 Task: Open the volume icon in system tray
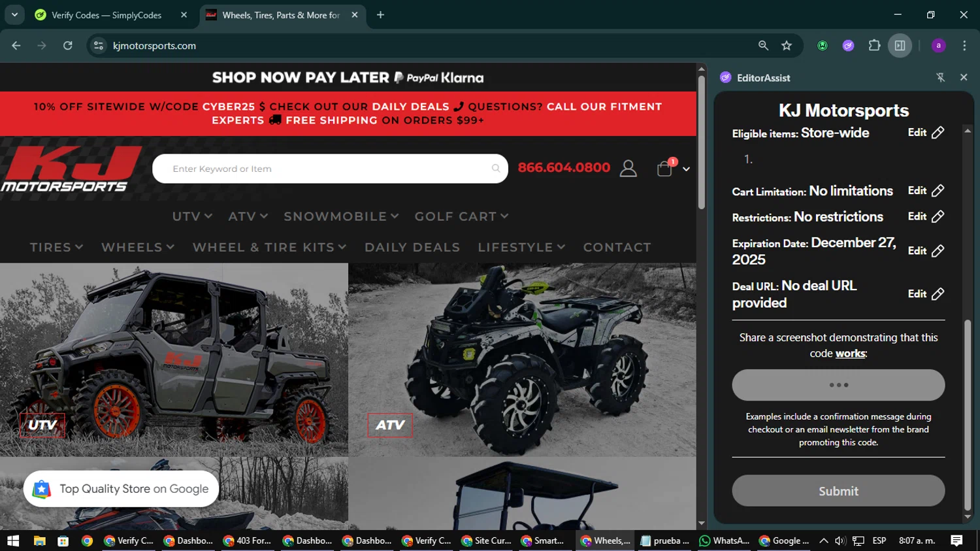pos(840,541)
